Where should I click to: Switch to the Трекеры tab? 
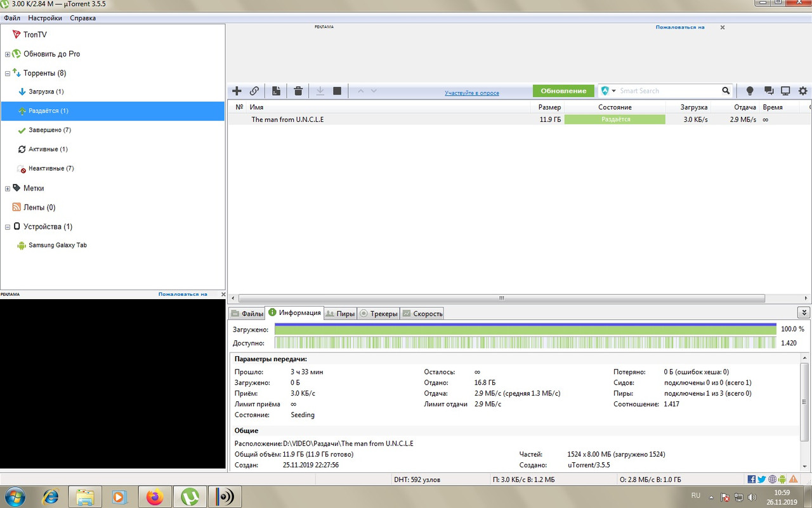(x=379, y=314)
